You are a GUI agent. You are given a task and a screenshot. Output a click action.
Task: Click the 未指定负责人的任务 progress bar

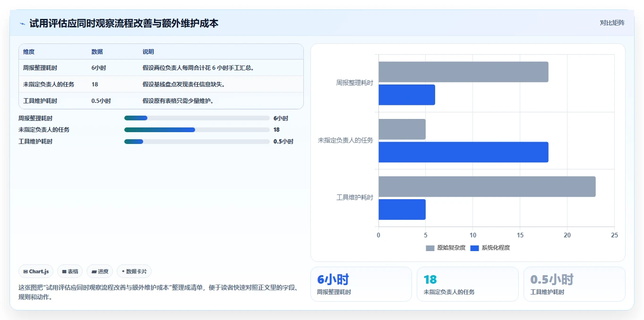tap(197, 130)
